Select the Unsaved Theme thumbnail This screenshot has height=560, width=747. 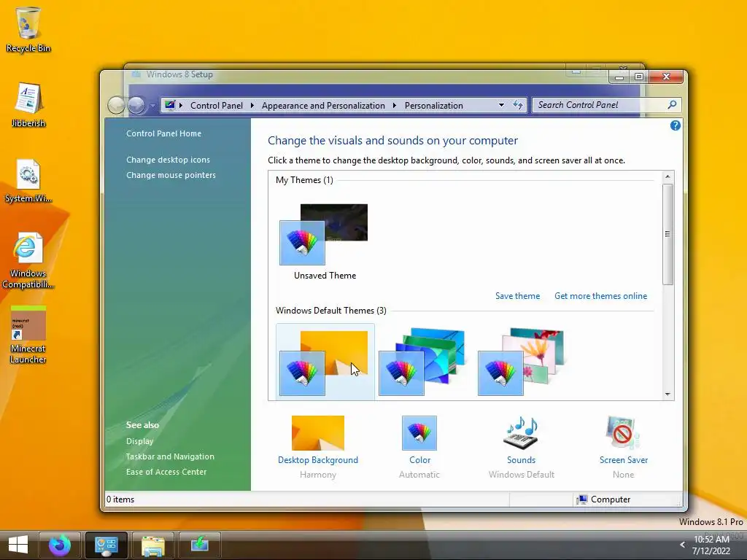point(324,241)
